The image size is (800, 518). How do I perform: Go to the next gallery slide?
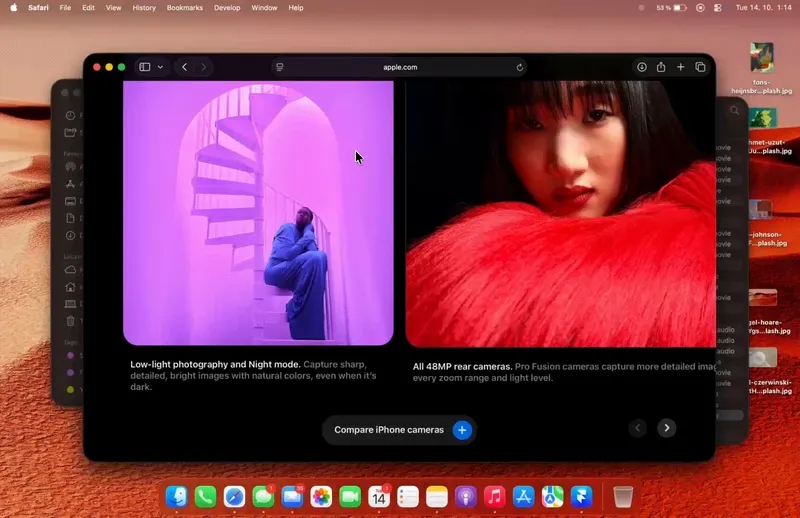(666, 428)
